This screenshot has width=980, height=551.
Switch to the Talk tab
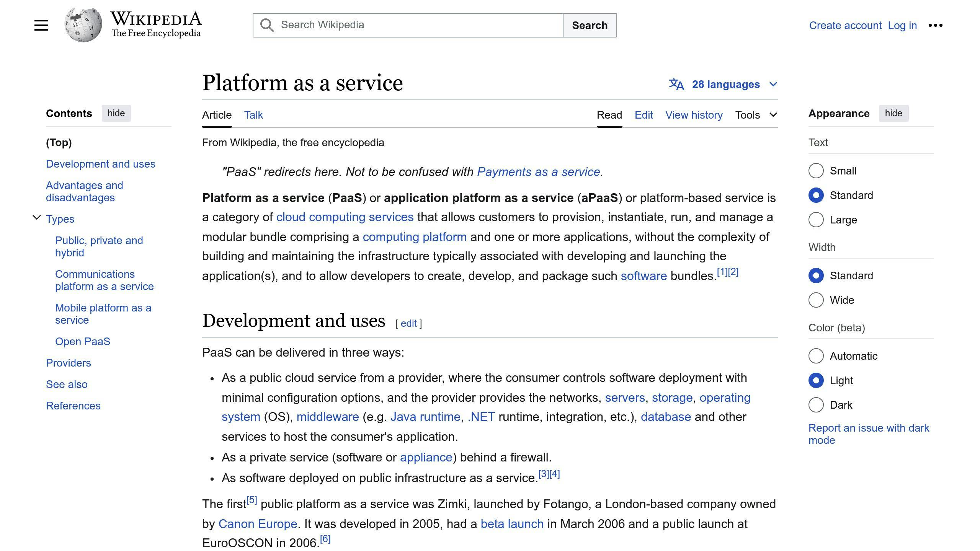253,115
